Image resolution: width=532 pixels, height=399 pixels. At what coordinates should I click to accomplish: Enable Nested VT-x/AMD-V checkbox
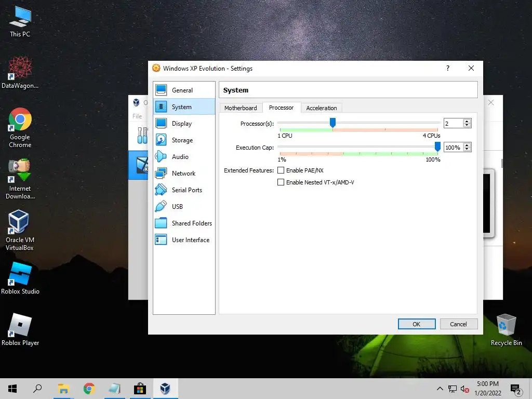click(281, 182)
